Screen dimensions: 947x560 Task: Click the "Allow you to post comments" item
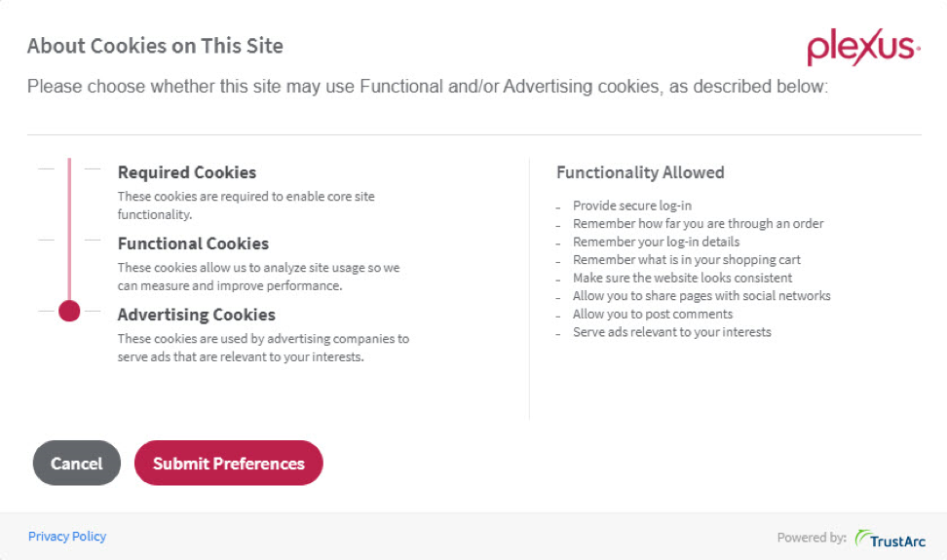click(652, 314)
